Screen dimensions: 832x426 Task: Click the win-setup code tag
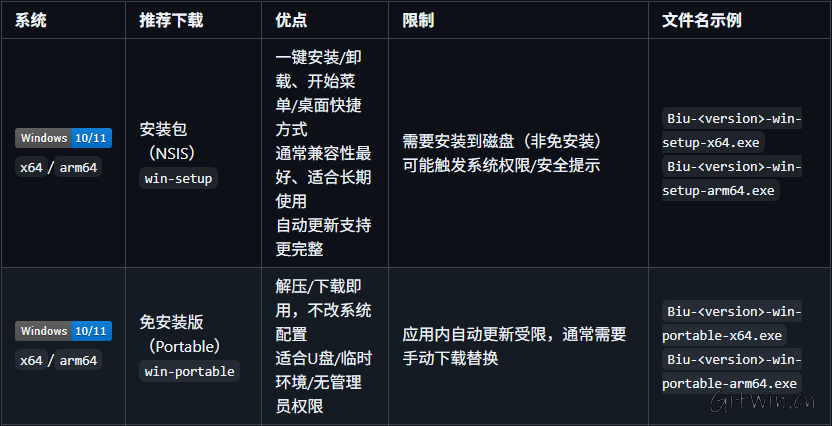pos(177,179)
